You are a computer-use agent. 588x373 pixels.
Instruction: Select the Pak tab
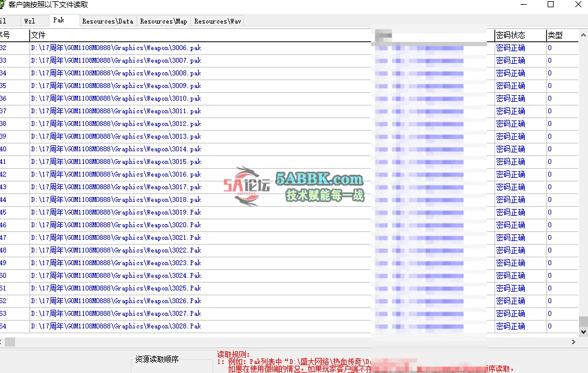pos(64,20)
